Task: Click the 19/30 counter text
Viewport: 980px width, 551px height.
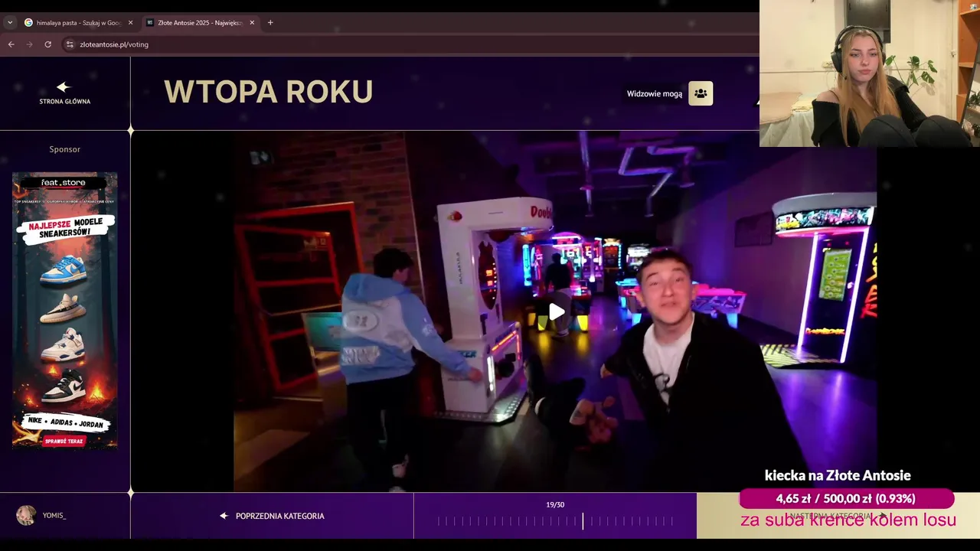Action: pos(555,504)
